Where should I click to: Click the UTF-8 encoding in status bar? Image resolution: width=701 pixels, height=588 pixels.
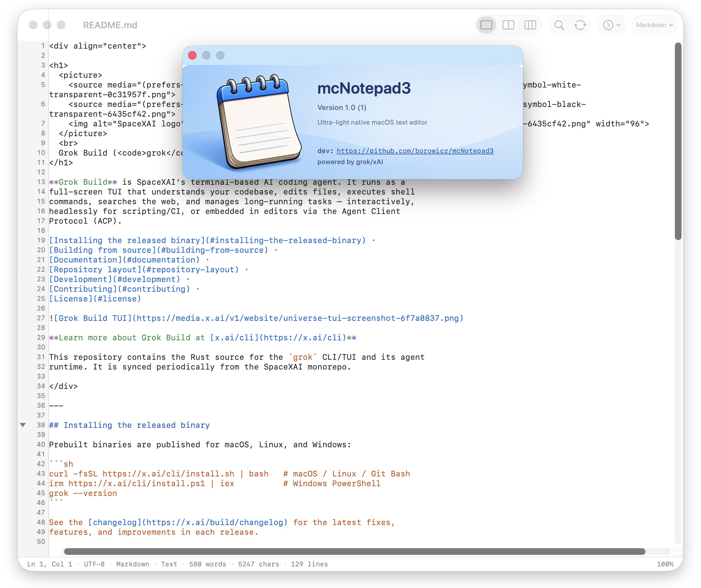click(94, 564)
